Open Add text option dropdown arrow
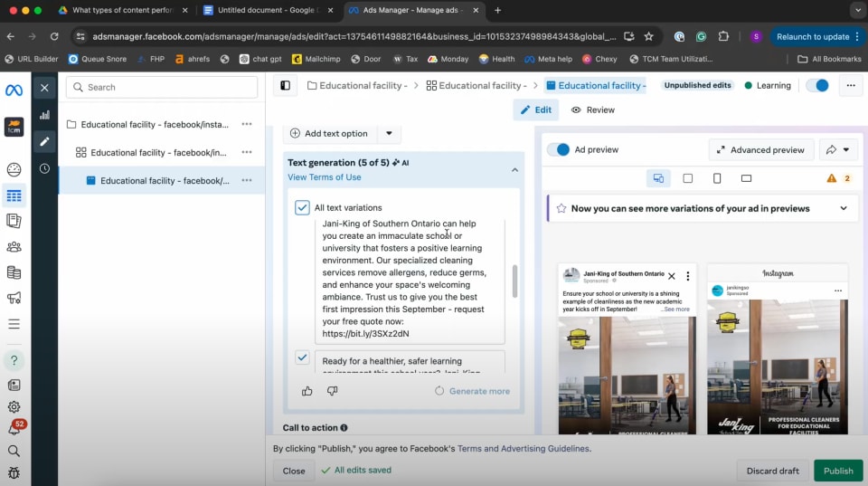The width and height of the screenshot is (868, 486). (389, 134)
